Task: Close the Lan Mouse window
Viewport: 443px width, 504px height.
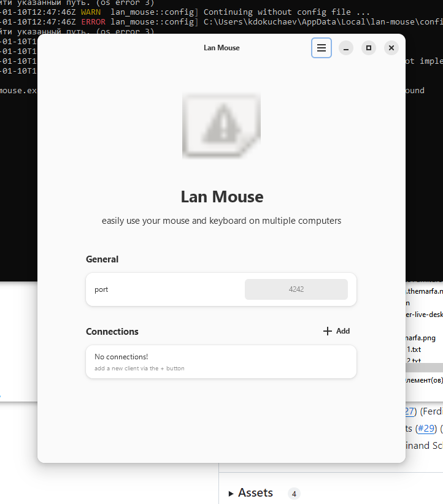Action: pyautogui.click(x=391, y=48)
